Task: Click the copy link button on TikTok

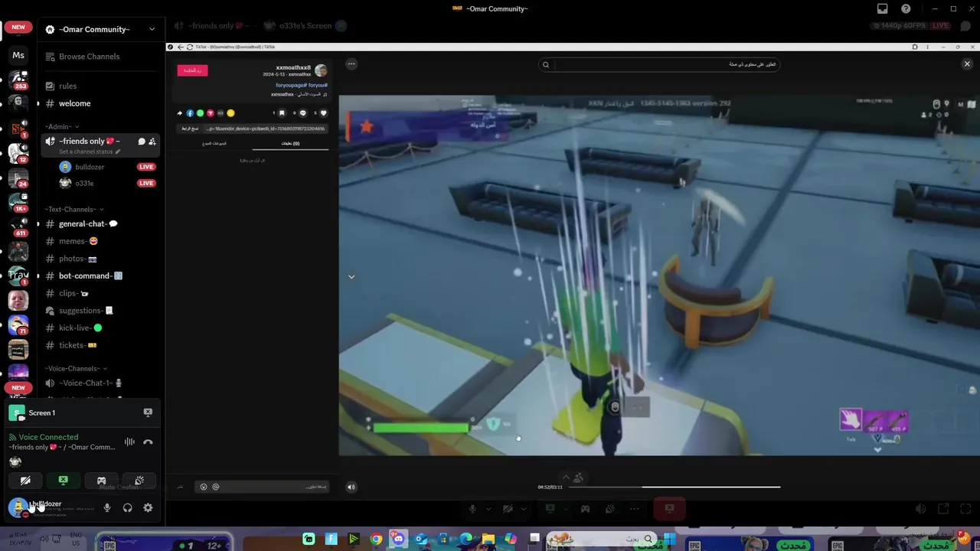Action: click(190, 129)
